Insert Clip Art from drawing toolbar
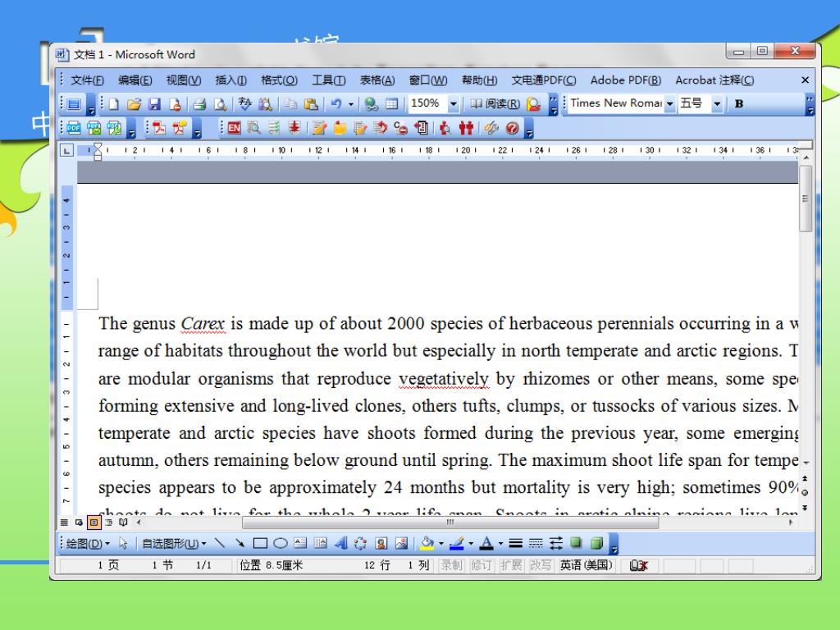Viewport: 840px width, 630px height. 381,543
